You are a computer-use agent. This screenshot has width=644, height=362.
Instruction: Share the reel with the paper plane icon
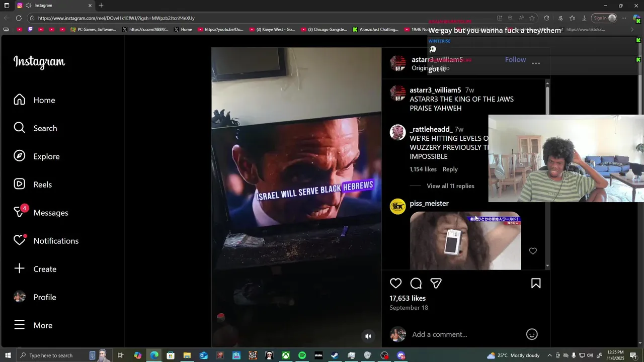(436, 284)
